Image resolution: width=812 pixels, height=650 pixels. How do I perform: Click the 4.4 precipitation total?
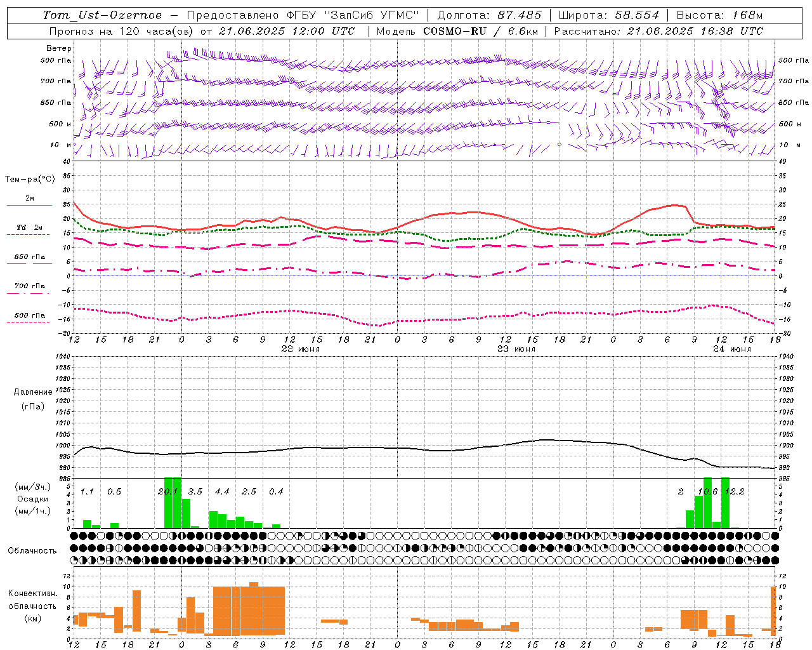[222, 492]
